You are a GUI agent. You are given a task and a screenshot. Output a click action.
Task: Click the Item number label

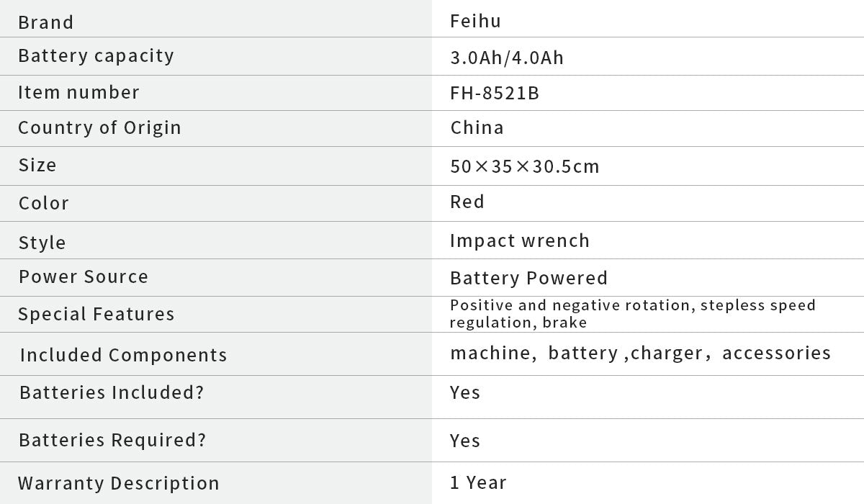coord(78,93)
